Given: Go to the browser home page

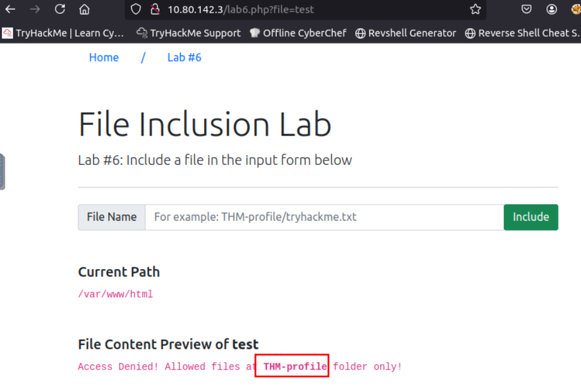Looking at the screenshot, I should (x=85, y=9).
